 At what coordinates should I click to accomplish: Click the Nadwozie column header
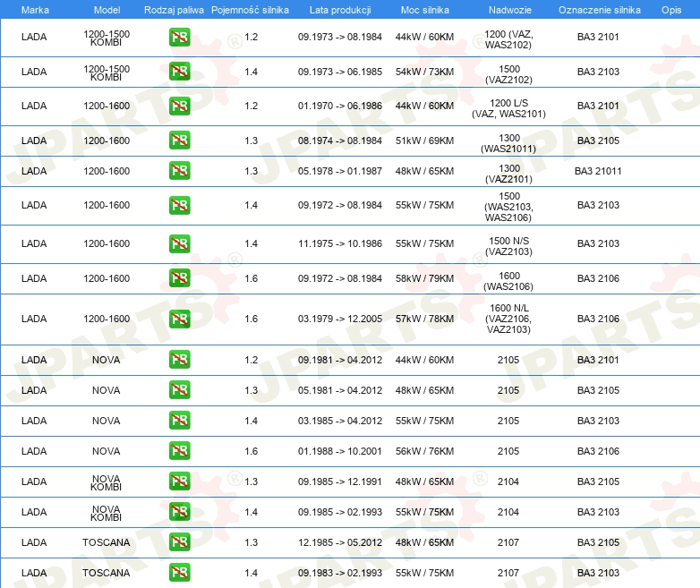pos(510,10)
